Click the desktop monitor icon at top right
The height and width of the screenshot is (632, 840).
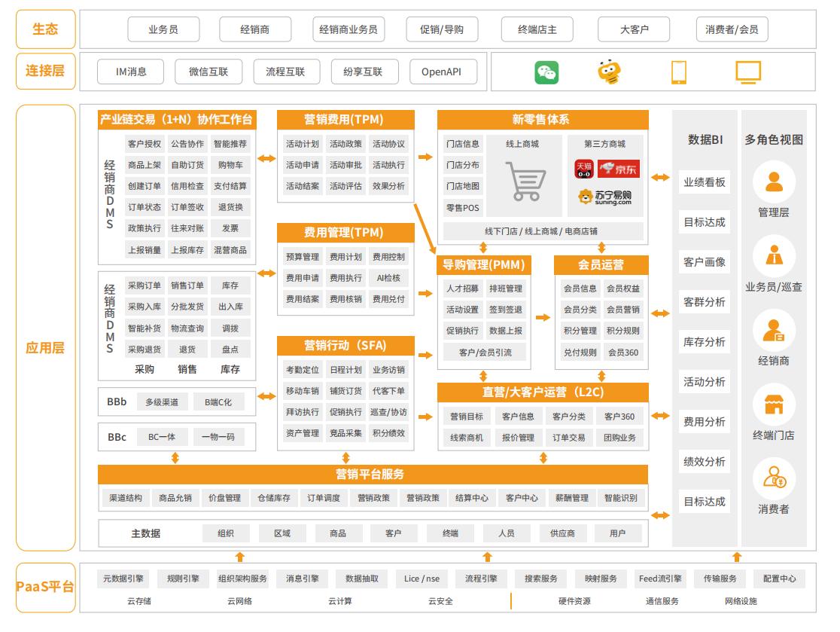click(748, 72)
